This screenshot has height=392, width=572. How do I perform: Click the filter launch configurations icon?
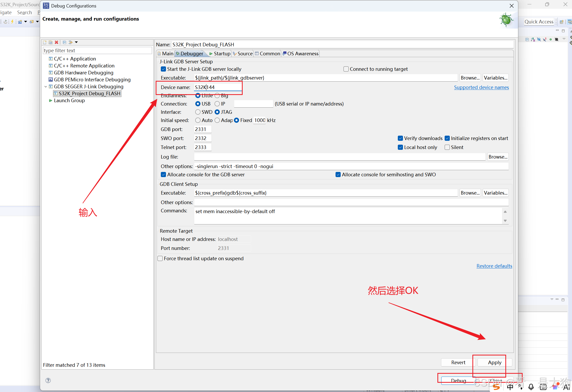[x=70, y=42]
